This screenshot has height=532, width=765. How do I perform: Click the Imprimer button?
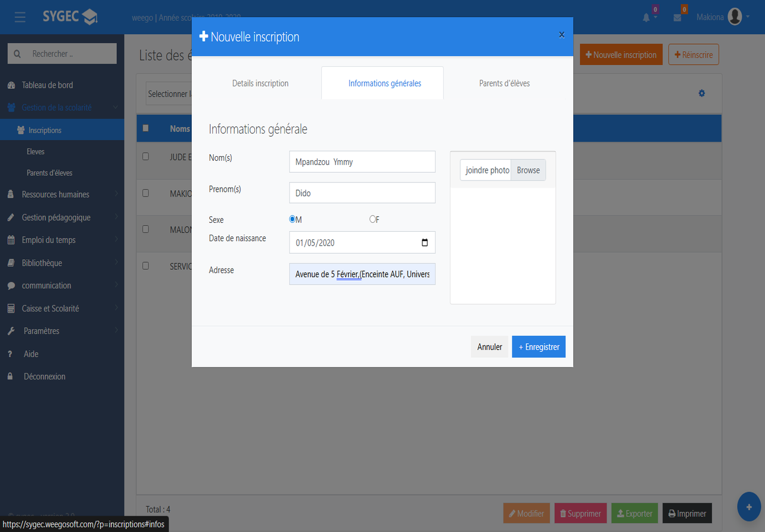tap(687, 514)
